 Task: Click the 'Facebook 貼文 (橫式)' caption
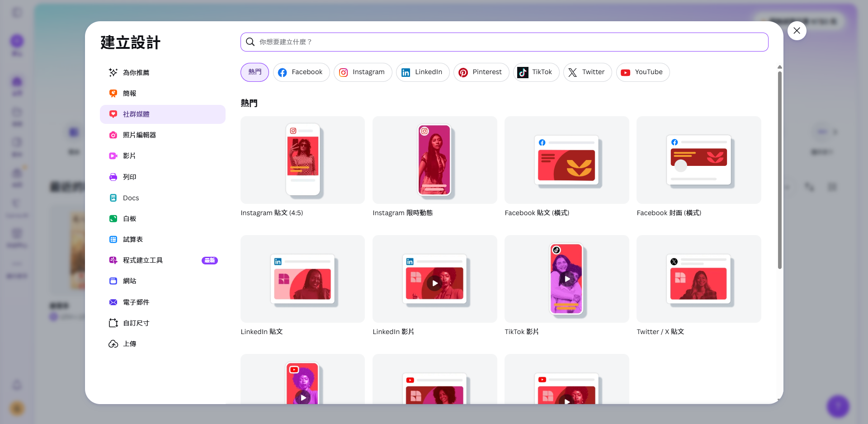537,213
